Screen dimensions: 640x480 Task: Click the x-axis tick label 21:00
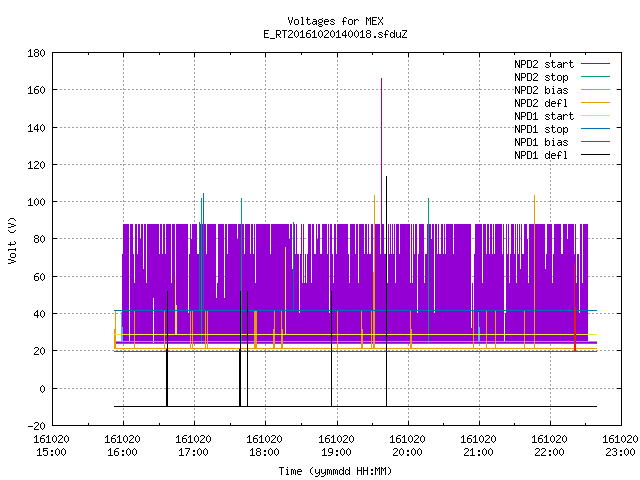coord(478,452)
